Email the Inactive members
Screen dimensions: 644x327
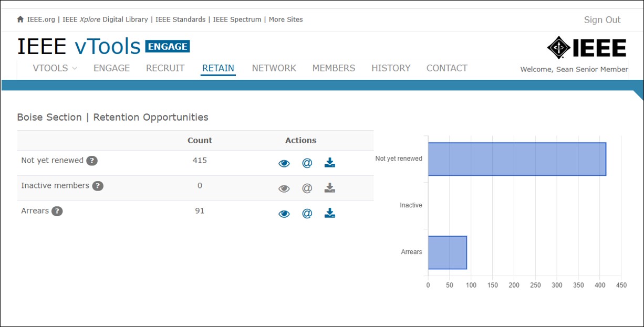(x=307, y=188)
